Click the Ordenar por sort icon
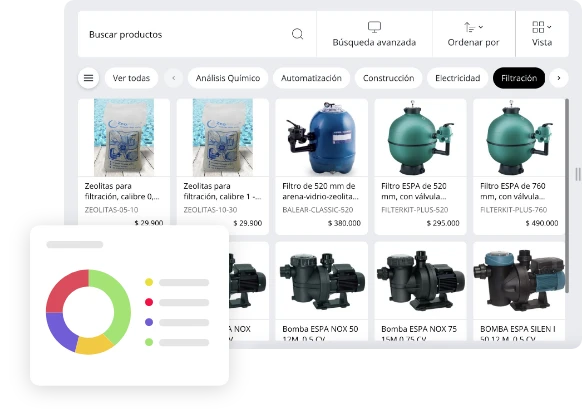This screenshot has height=420, width=583. pyautogui.click(x=470, y=27)
